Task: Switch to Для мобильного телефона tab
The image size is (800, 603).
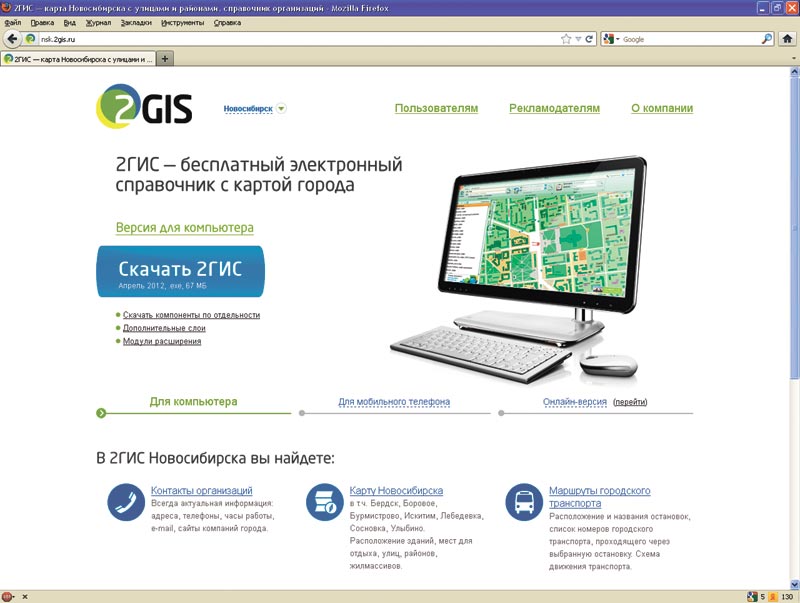Action: (394, 402)
